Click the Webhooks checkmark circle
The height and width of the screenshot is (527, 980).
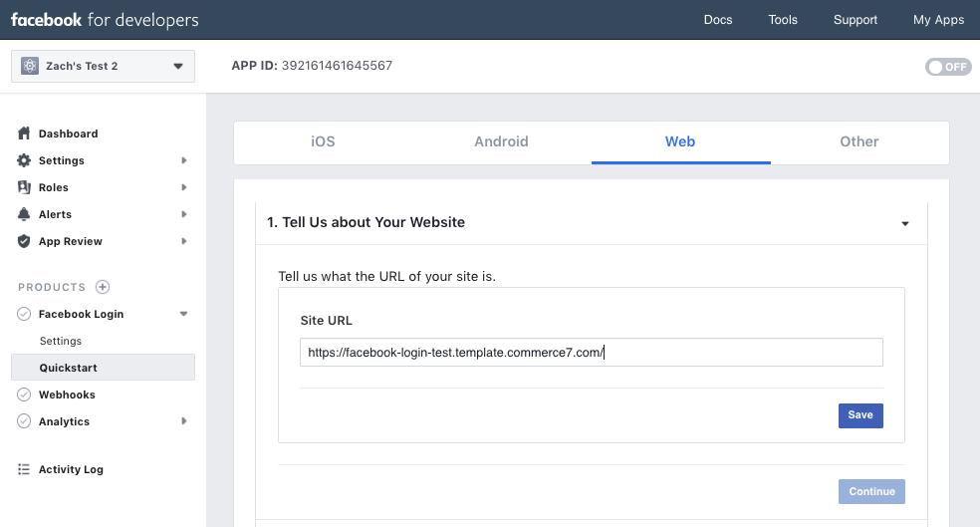24,395
